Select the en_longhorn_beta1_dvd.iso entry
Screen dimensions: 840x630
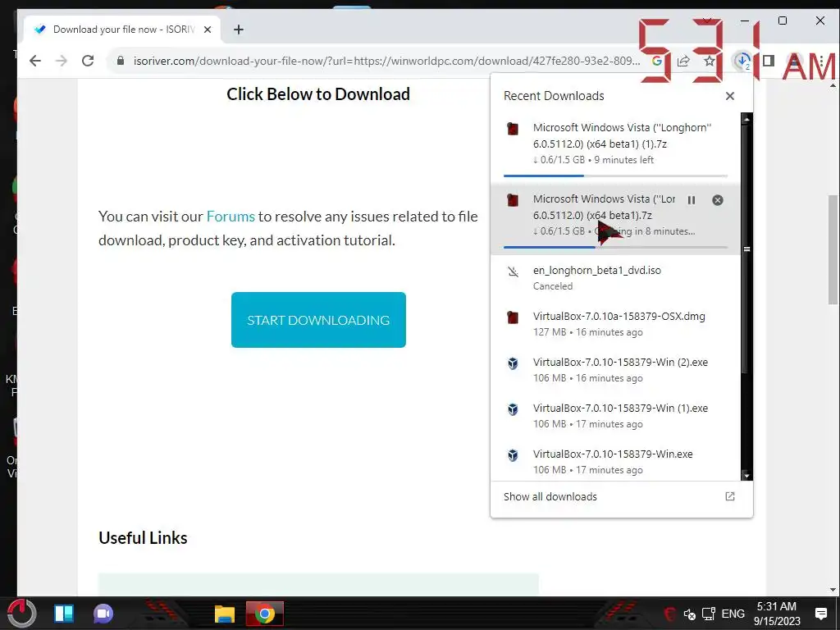click(615, 277)
